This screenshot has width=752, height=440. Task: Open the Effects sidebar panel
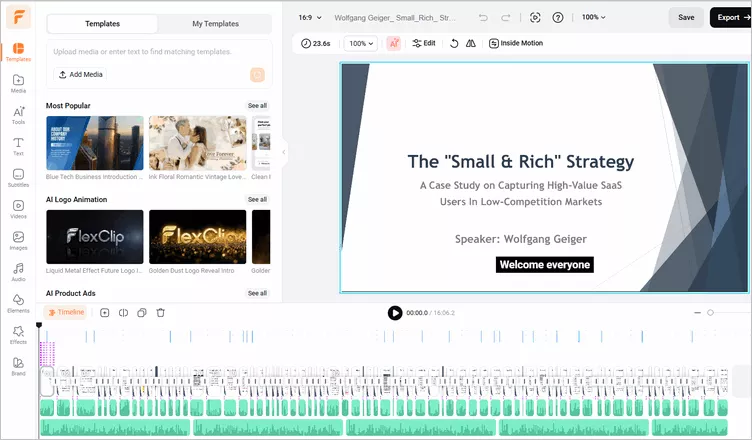click(18, 335)
